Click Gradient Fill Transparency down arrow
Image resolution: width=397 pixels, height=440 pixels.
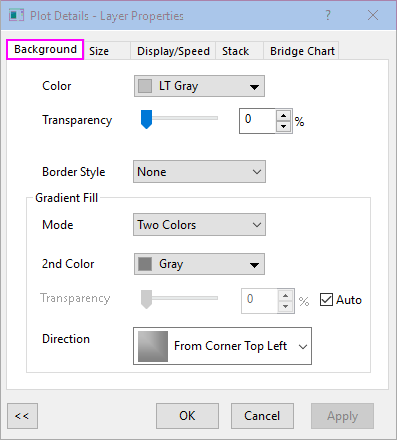pyautogui.click(x=286, y=306)
